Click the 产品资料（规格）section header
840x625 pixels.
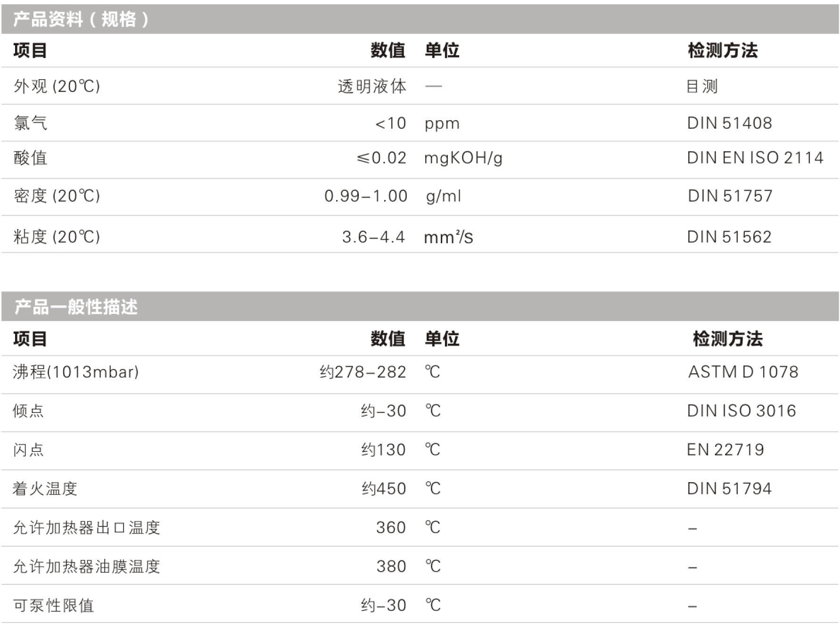(81, 19)
